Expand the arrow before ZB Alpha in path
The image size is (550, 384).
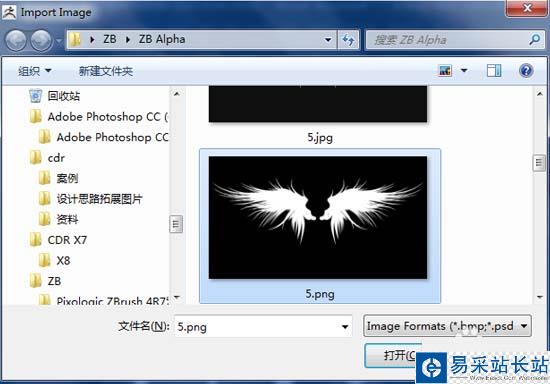(x=128, y=40)
